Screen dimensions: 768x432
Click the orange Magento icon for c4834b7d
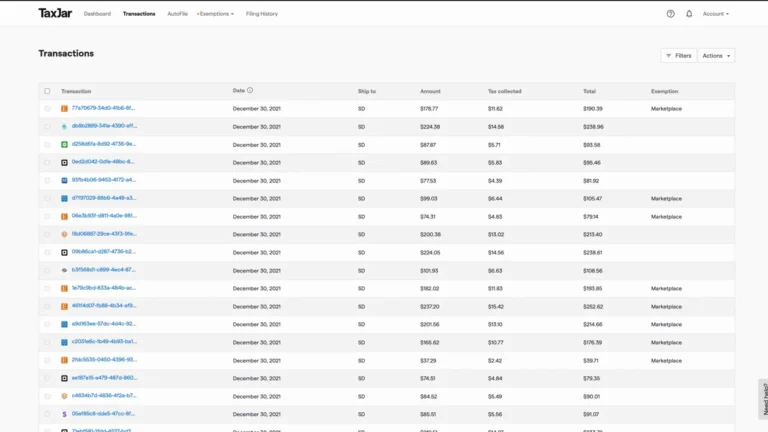[x=64, y=396]
